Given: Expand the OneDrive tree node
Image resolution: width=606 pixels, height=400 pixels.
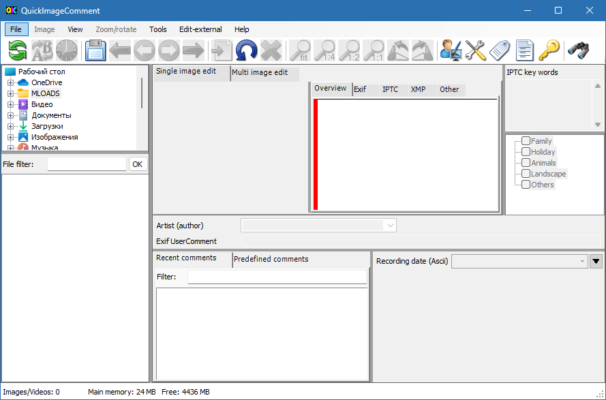Looking at the screenshot, I should tap(10, 82).
